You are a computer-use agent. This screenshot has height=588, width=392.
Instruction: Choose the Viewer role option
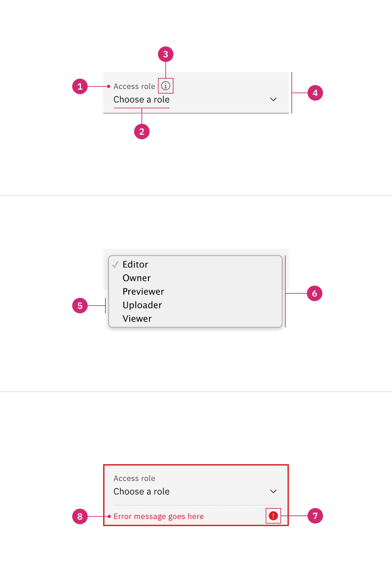point(137,318)
